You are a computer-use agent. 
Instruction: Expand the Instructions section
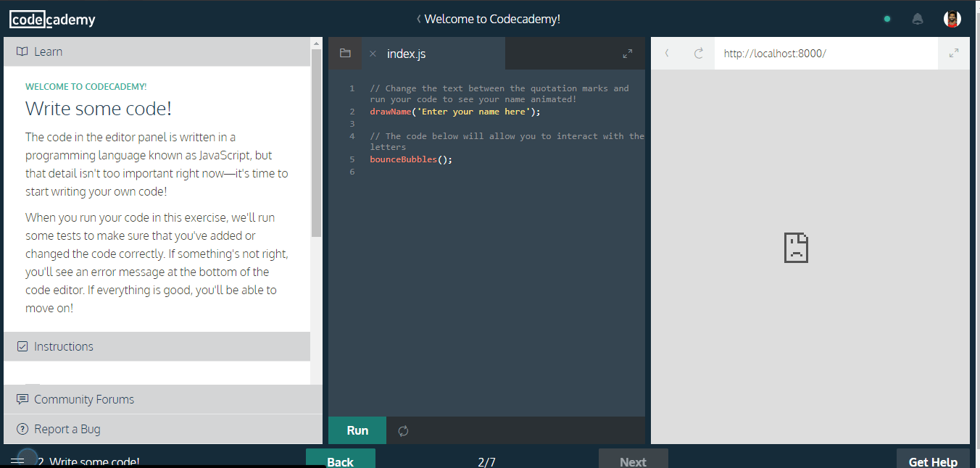(x=63, y=346)
